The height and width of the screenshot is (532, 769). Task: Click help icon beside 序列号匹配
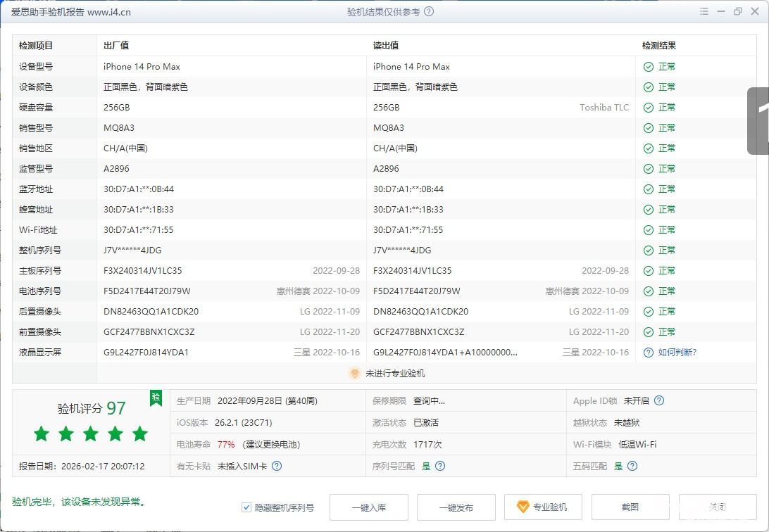tap(440, 466)
